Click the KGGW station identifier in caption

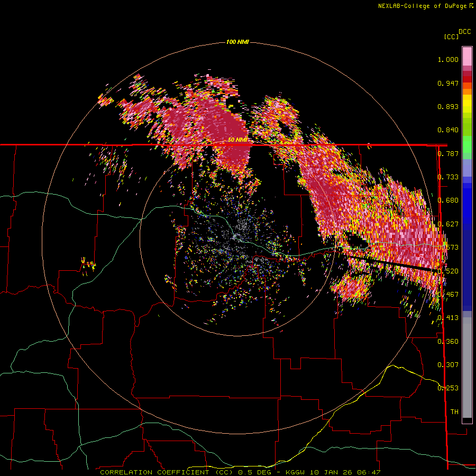tap(295, 472)
